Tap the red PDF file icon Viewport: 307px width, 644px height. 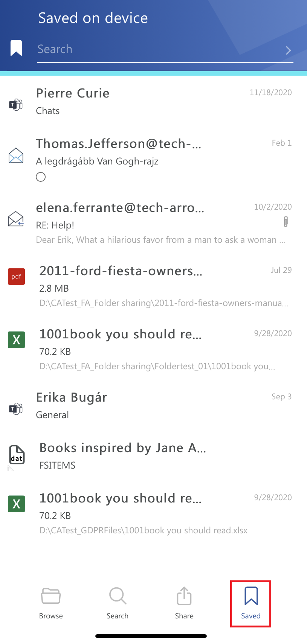pyautogui.click(x=16, y=277)
